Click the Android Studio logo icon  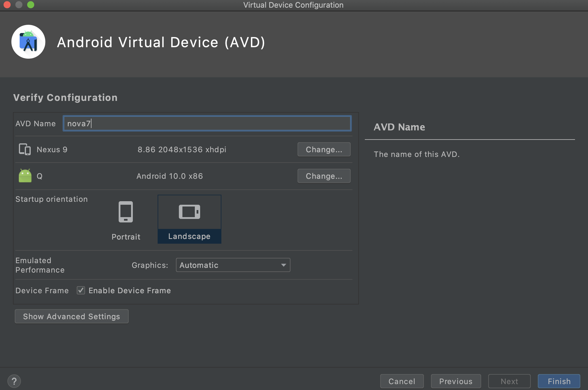[x=28, y=42]
